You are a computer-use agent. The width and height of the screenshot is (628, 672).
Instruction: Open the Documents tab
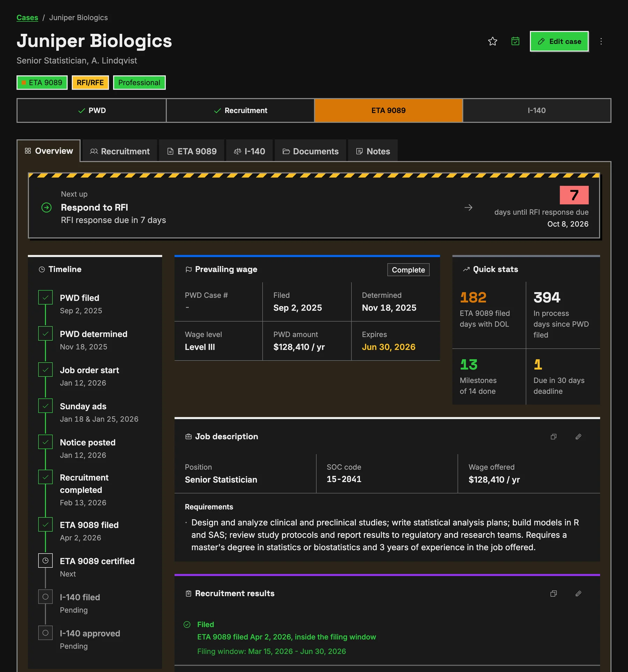(x=310, y=151)
